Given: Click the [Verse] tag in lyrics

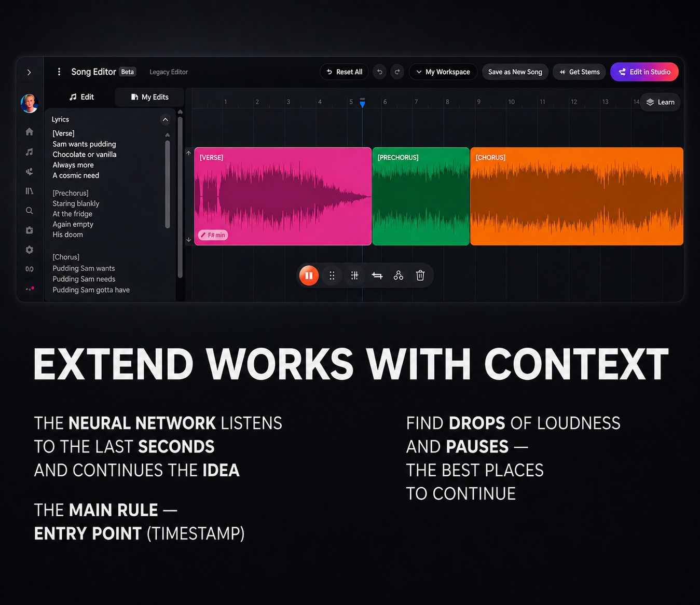Looking at the screenshot, I should point(63,133).
